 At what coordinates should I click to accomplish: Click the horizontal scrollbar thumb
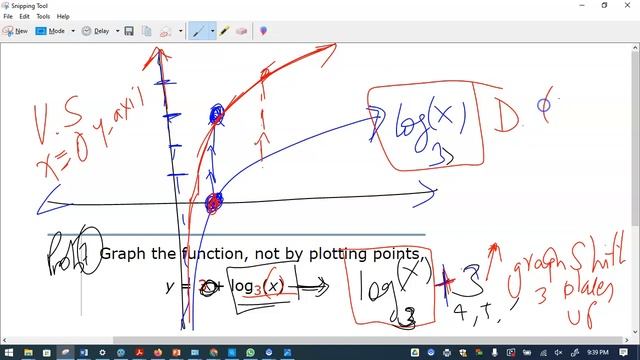(366, 340)
